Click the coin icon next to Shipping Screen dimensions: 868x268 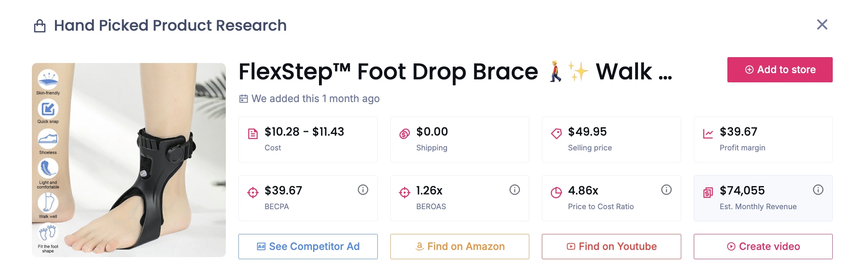pos(404,132)
